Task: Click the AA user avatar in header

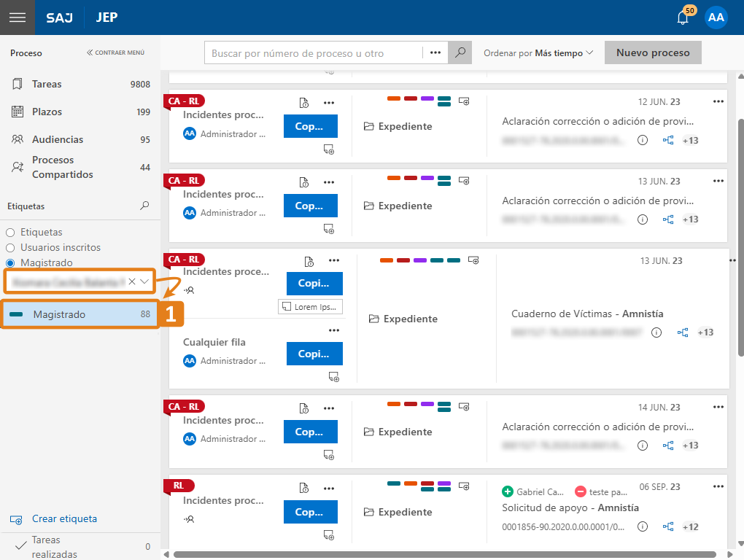Action: pyautogui.click(x=716, y=17)
